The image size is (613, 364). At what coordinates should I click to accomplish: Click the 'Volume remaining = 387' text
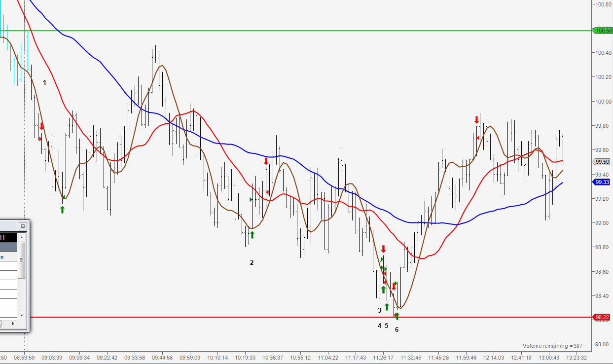(552, 346)
